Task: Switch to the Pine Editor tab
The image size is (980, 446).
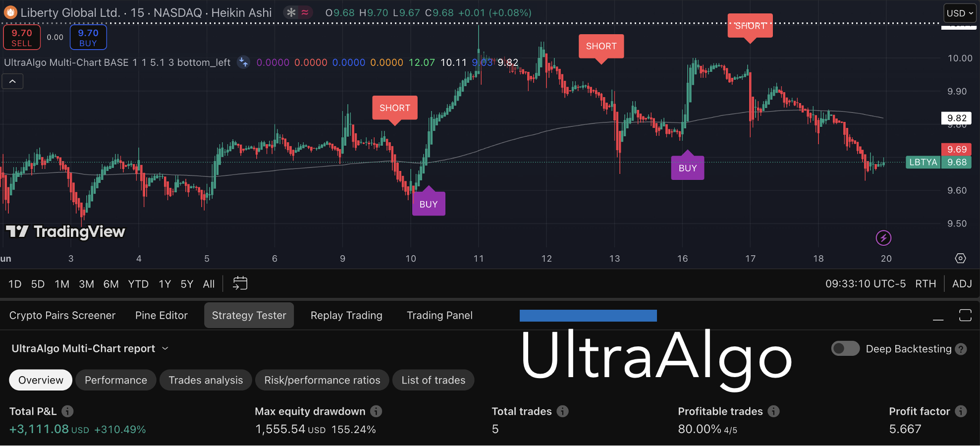Action: click(162, 315)
